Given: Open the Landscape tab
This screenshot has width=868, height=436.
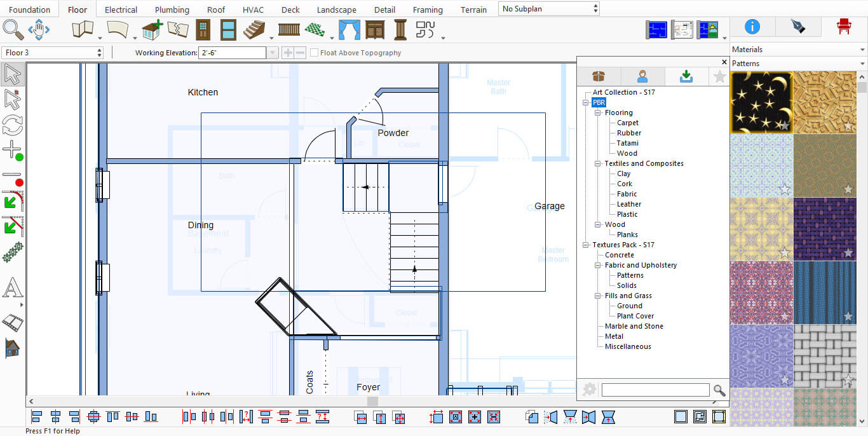Looking at the screenshot, I should tap(336, 10).
